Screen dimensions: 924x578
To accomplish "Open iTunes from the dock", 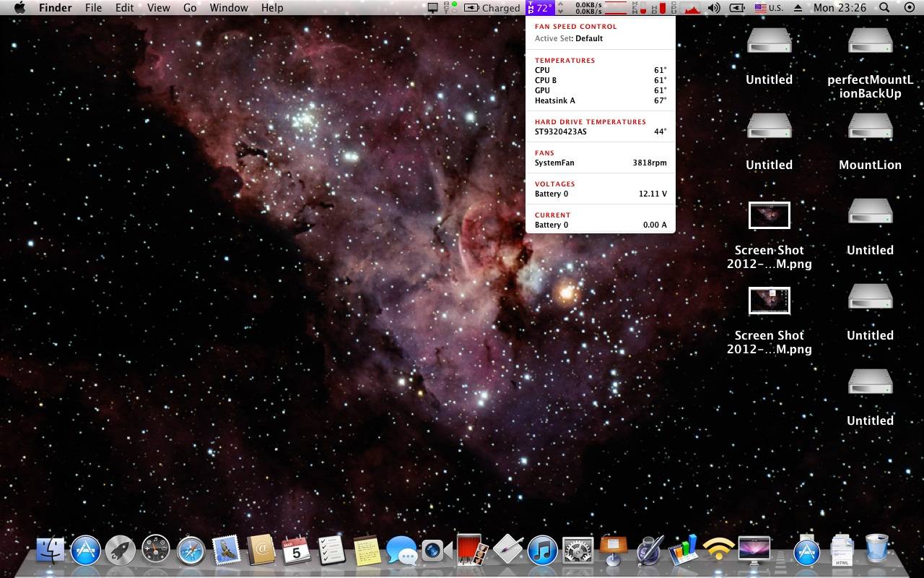I will (542, 551).
